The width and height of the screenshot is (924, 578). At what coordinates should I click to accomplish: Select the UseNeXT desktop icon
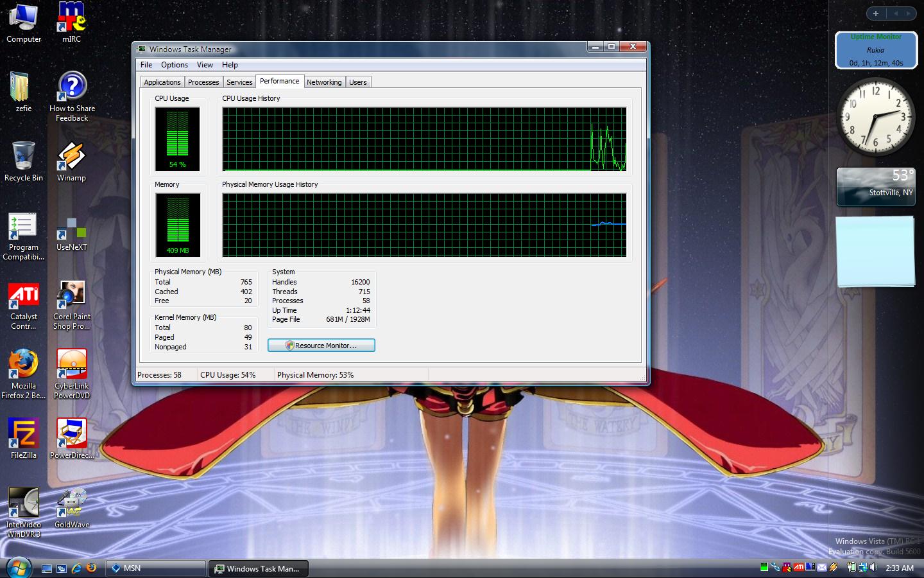[71, 228]
